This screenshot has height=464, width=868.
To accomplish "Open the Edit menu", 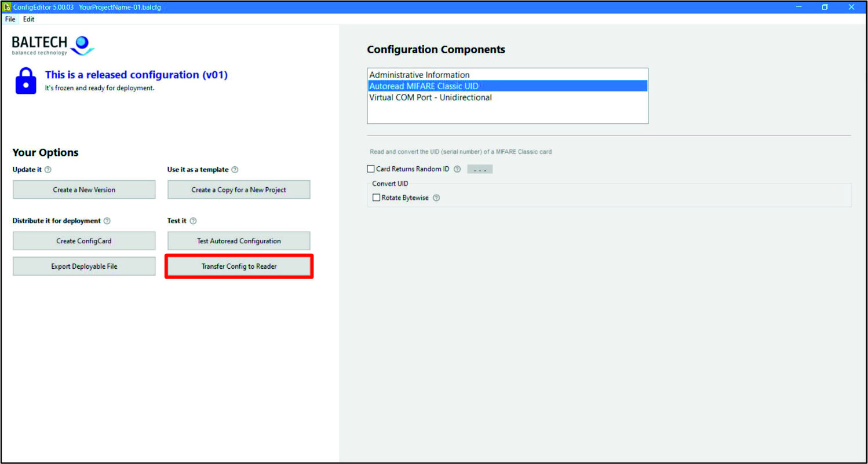I will click(29, 19).
